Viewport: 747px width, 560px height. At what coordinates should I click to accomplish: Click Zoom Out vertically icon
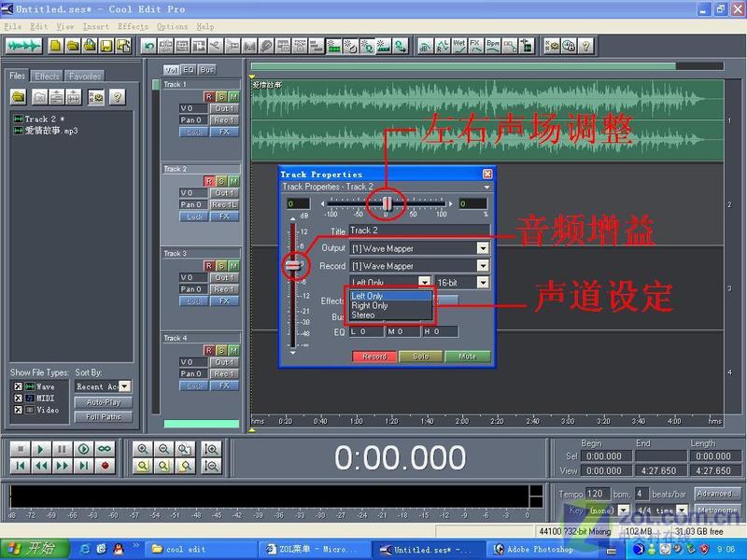tap(211, 466)
